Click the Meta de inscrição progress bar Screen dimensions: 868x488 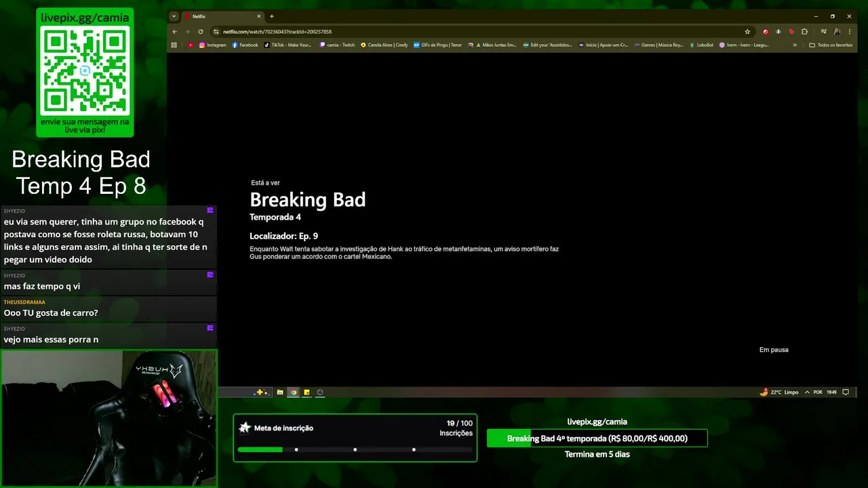[355, 449]
